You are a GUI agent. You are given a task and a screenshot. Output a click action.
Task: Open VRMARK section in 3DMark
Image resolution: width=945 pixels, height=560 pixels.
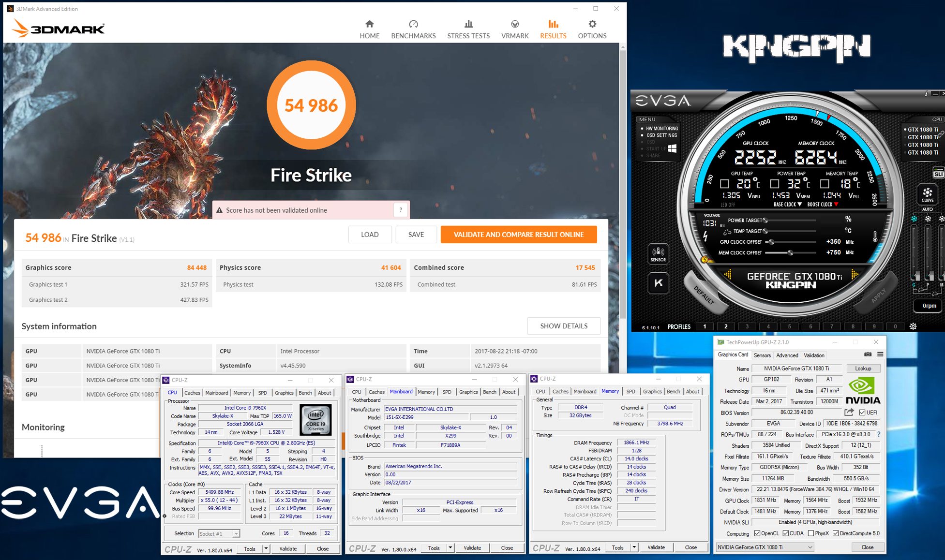point(514,29)
